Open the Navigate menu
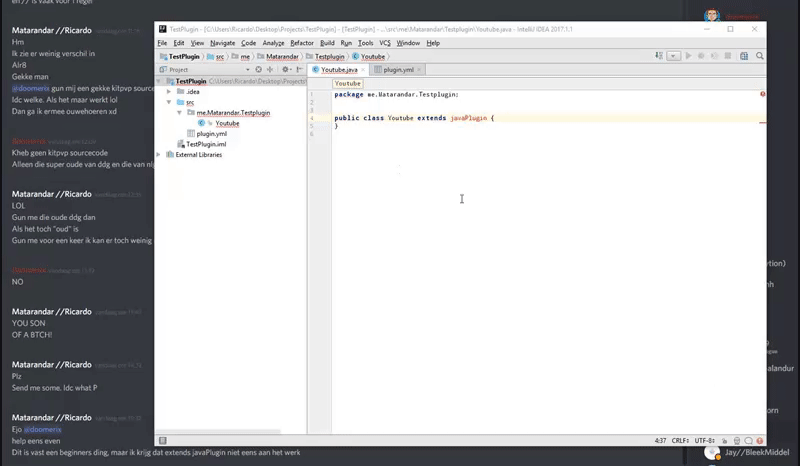800x466 pixels. point(222,43)
